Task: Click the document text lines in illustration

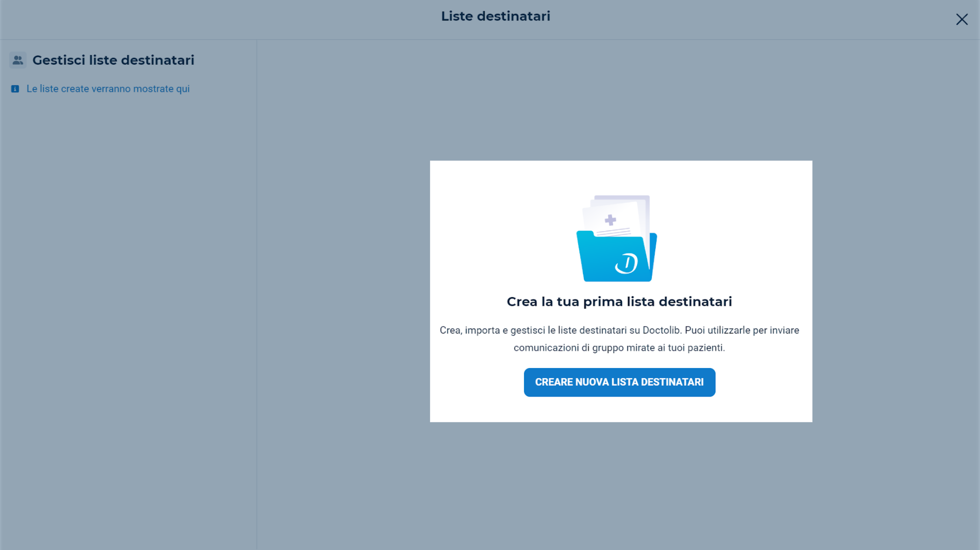Action: click(x=613, y=232)
